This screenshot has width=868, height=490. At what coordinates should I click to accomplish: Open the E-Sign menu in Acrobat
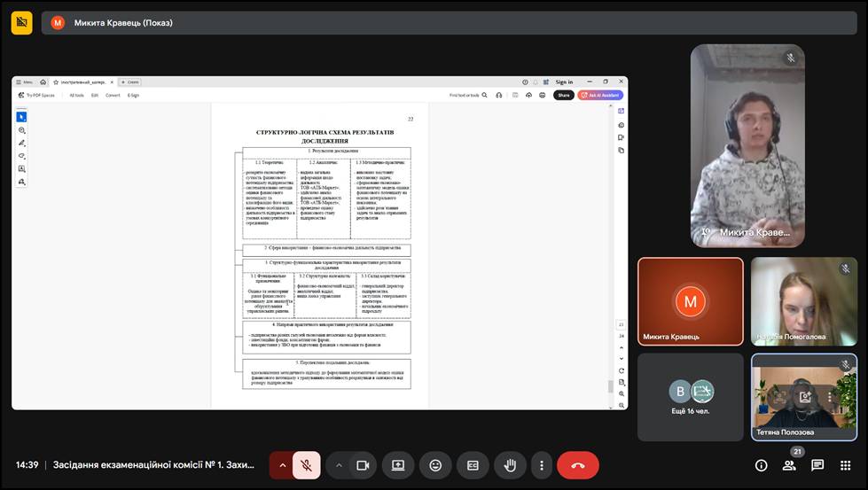(x=133, y=95)
